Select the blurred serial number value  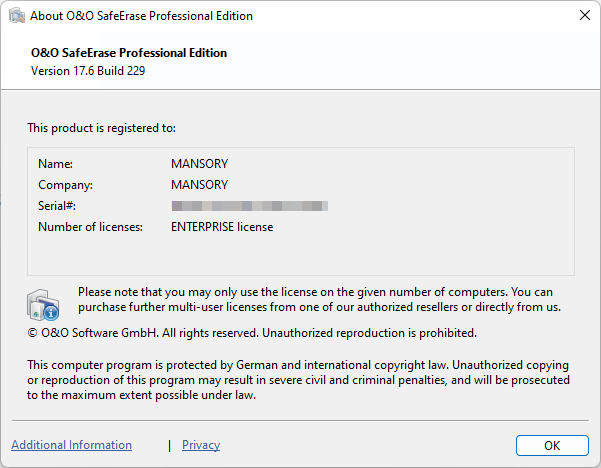(x=249, y=206)
